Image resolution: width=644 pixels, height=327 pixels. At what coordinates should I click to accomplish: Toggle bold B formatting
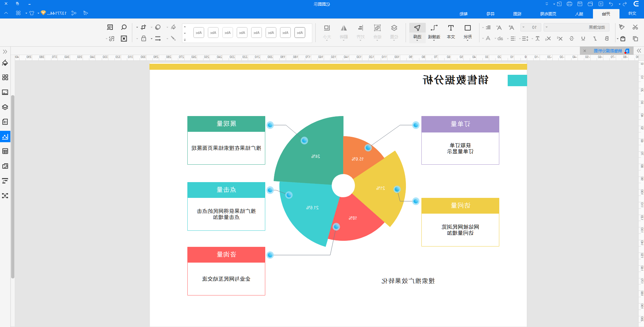click(607, 39)
